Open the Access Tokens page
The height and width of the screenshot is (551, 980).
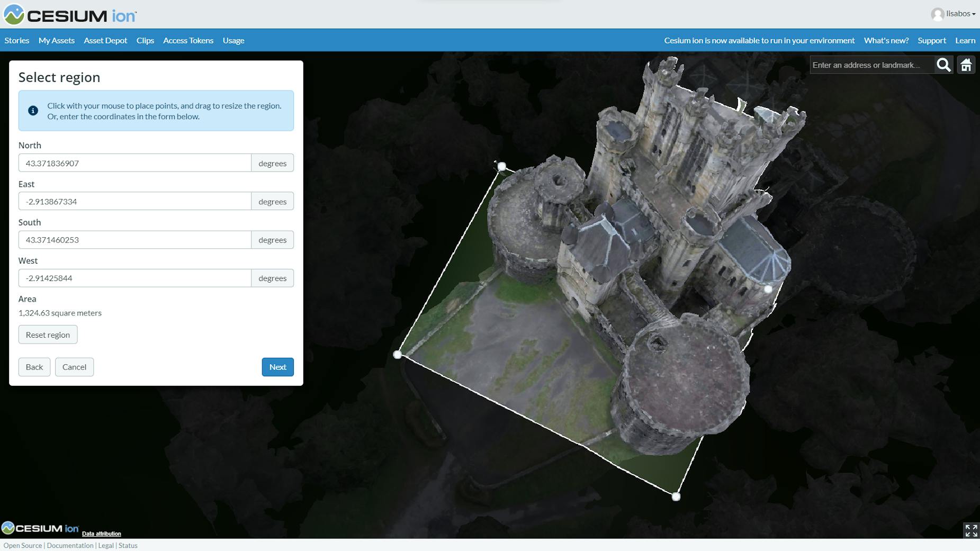[x=188, y=40]
